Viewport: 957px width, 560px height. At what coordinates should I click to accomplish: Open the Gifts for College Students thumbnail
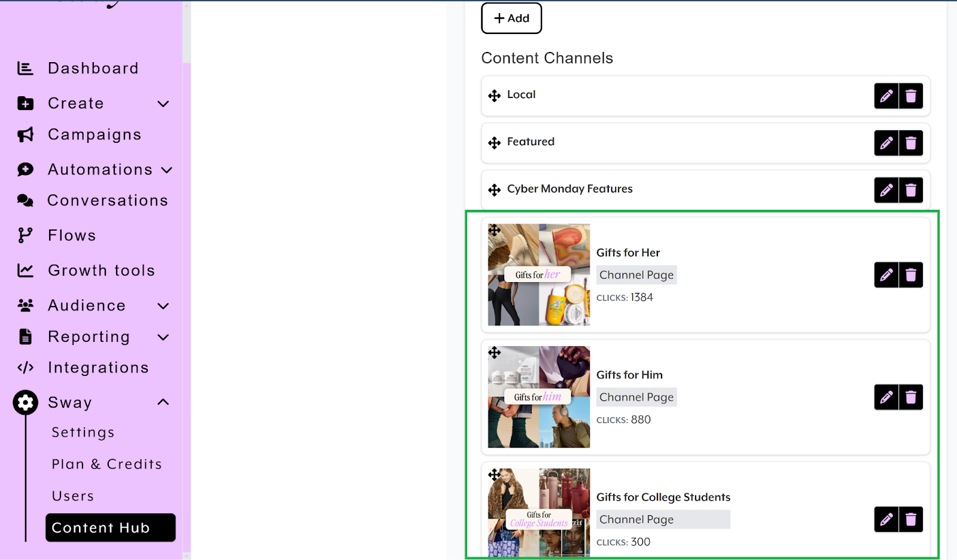pos(539,513)
